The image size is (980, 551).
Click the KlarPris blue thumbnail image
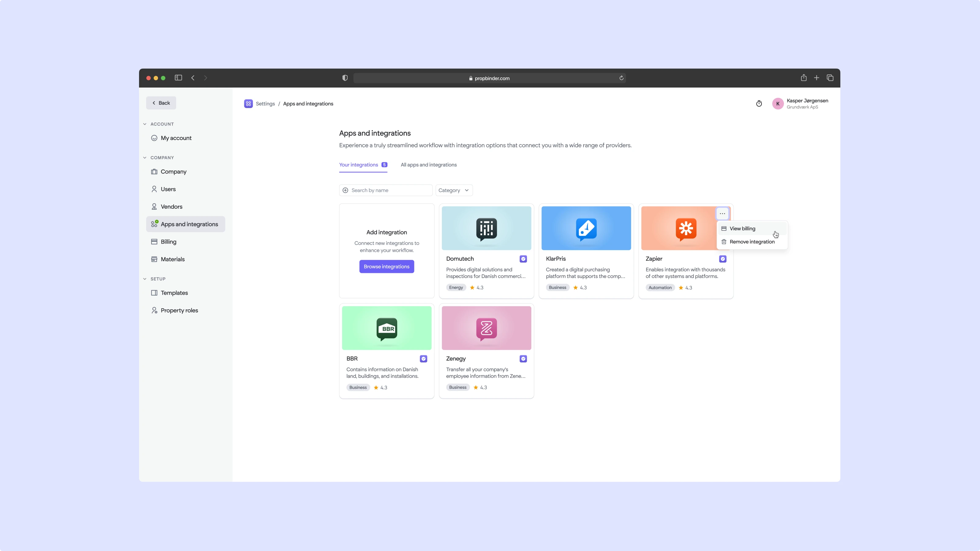click(x=586, y=228)
